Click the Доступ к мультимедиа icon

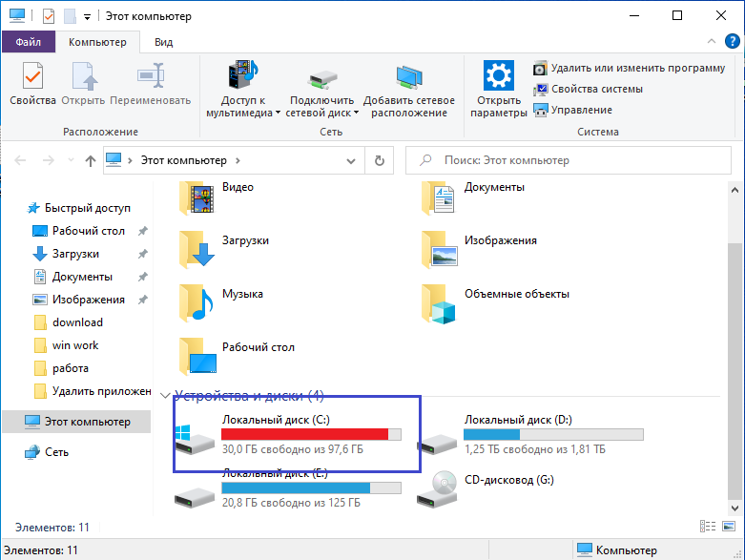[243, 74]
